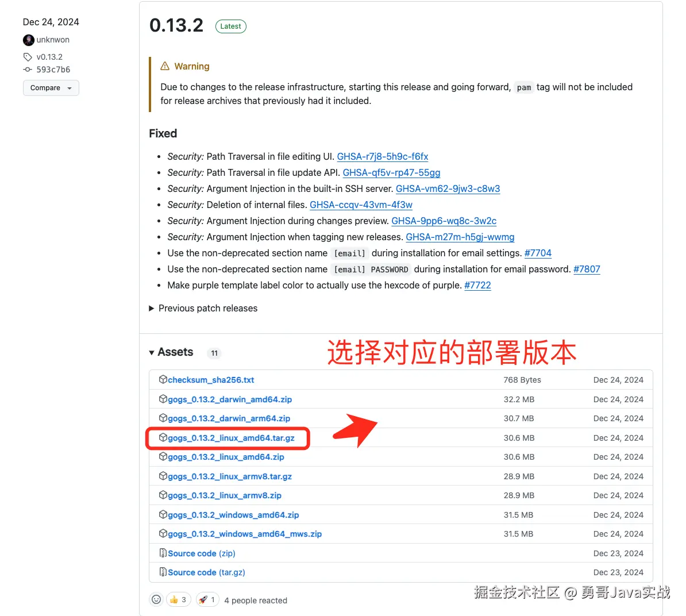The width and height of the screenshot is (686, 616).
Task: Click package icon for gogs_0.13.2_linux_amd64.zip
Action: (x=163, y=457)
